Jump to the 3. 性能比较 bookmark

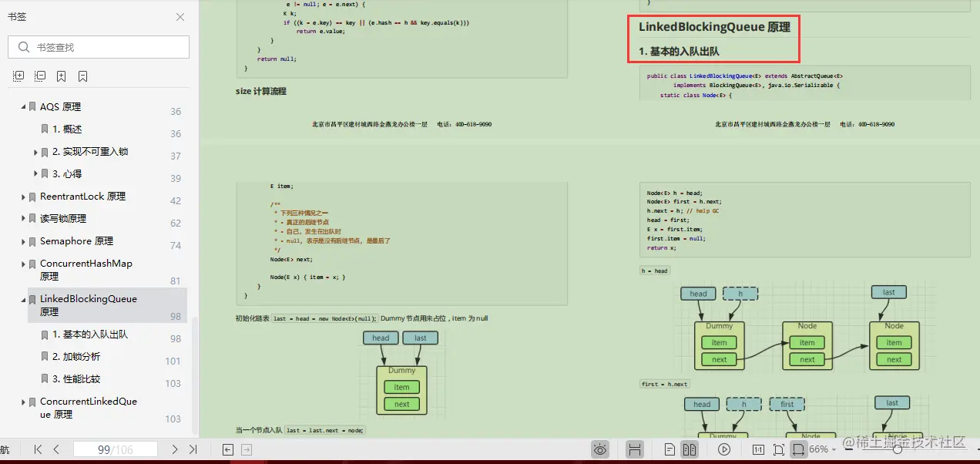(76, 379)
